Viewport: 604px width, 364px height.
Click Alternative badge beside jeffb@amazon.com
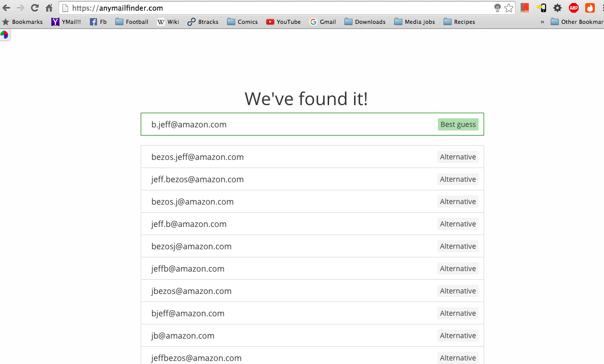pyautogui.click(x=458, y=269)
